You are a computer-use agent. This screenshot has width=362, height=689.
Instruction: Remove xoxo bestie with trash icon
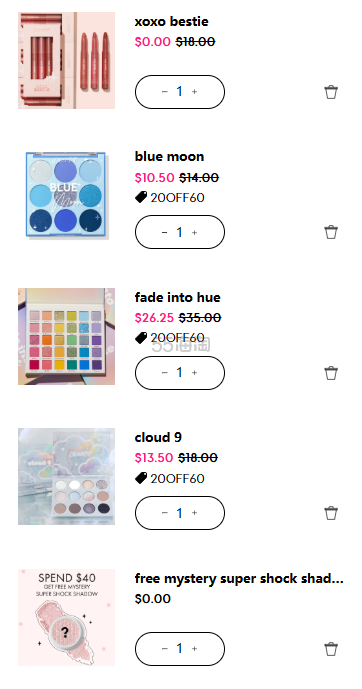[x=331, y=92]
